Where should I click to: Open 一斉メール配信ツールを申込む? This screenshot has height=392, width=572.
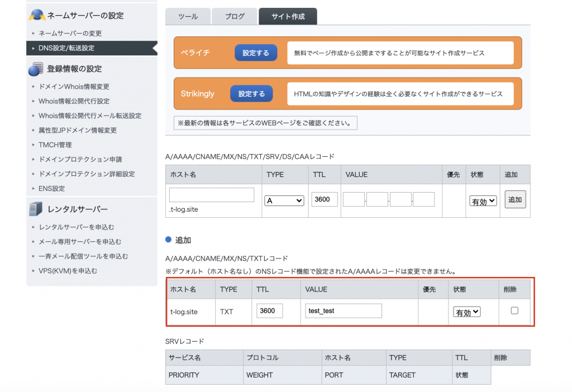click(x=84, y=256)
